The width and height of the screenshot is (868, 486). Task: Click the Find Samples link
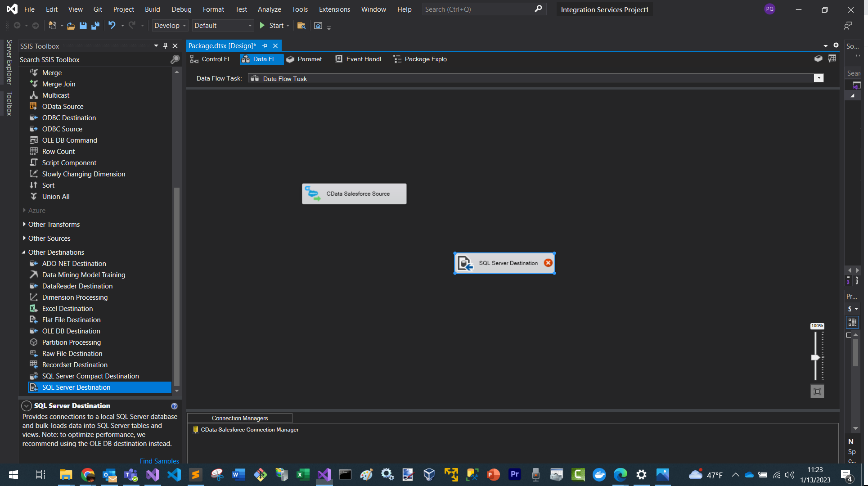tap(159, 461)
